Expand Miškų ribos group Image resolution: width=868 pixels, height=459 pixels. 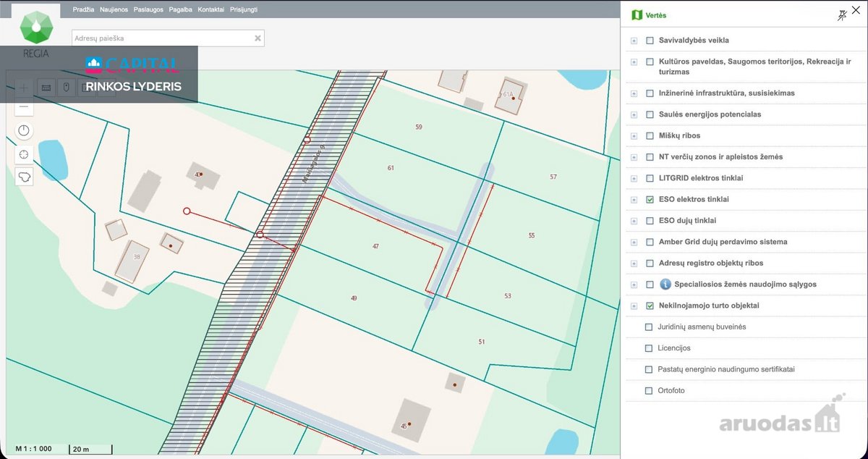click(x=634, y=136)
